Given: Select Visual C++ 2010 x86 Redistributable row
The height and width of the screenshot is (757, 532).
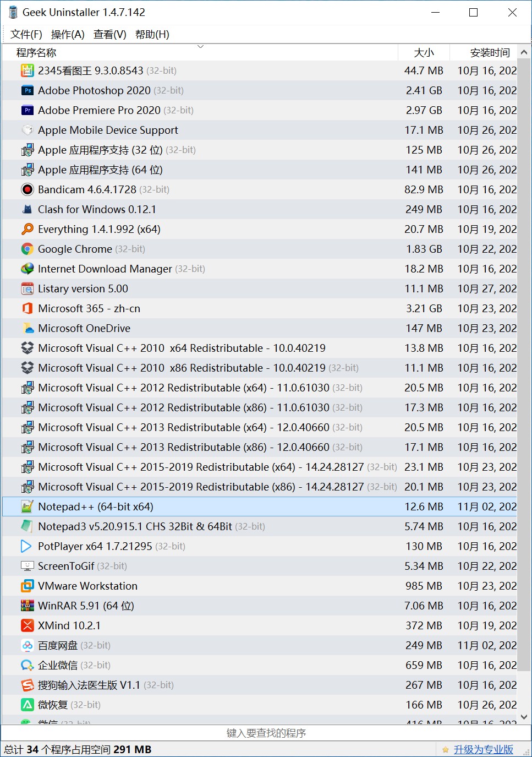Looking at the screenshot, I should tap(260, 368).
